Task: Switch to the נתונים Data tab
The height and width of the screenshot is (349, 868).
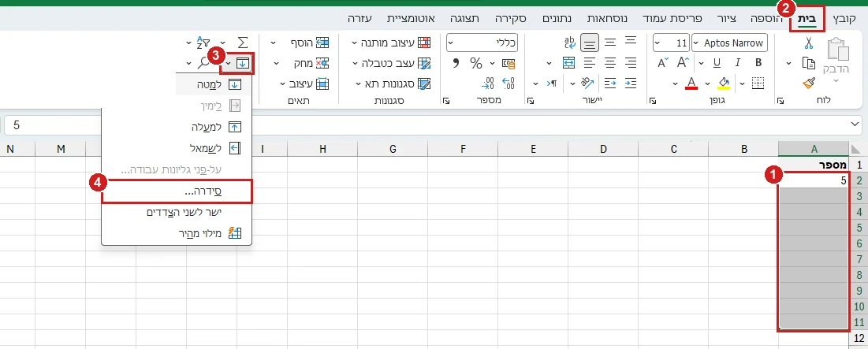Action: 557,18
